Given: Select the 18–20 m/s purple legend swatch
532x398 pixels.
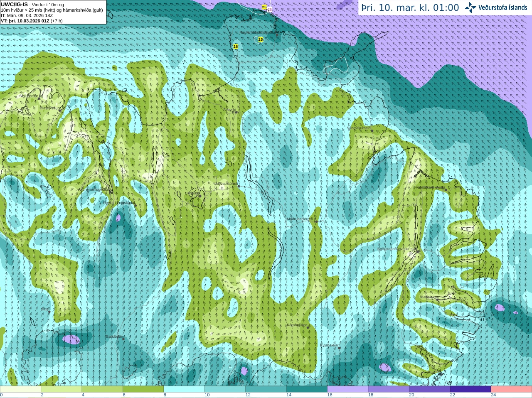Looking at the screenshot, I should (389, 389).
